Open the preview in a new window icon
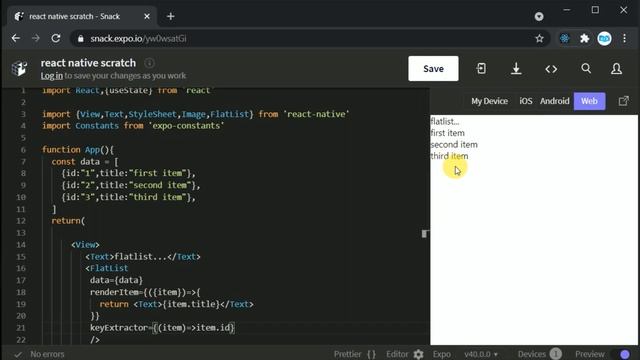The width and height of the screenshot is (640, 360). click(x=623, y=101)
